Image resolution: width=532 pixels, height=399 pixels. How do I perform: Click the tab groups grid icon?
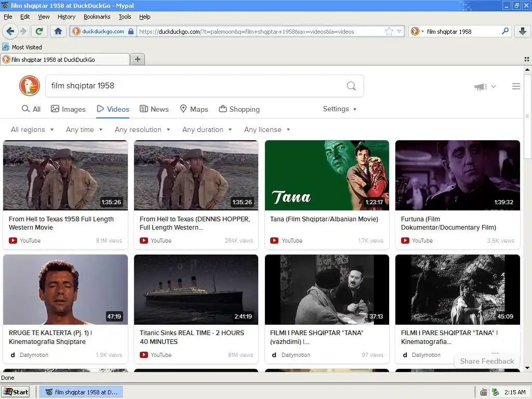pos(527,59)
